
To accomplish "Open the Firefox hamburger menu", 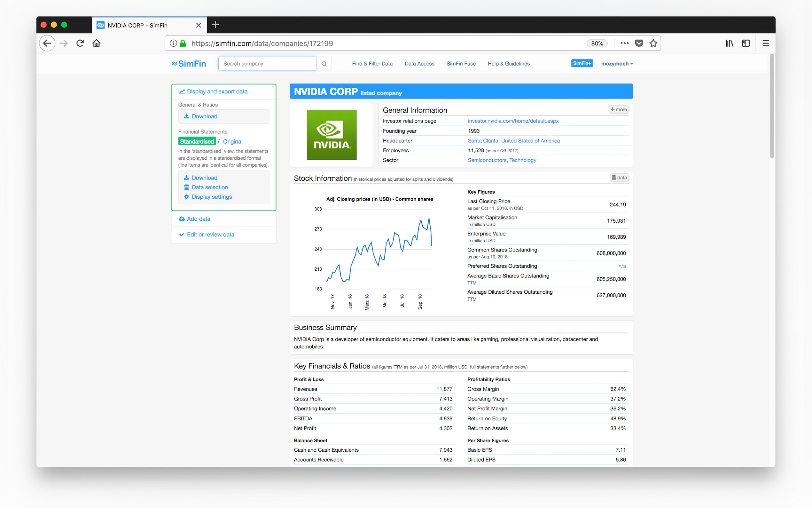I will point(766,43).
